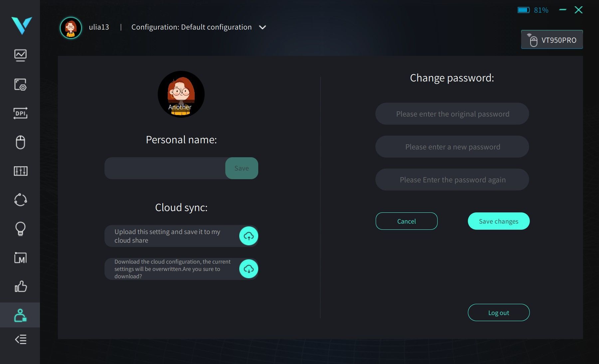Viewport: 599px width, 364px height.
Task: Open the performance monitor sidebar icon
Action: 20,55
